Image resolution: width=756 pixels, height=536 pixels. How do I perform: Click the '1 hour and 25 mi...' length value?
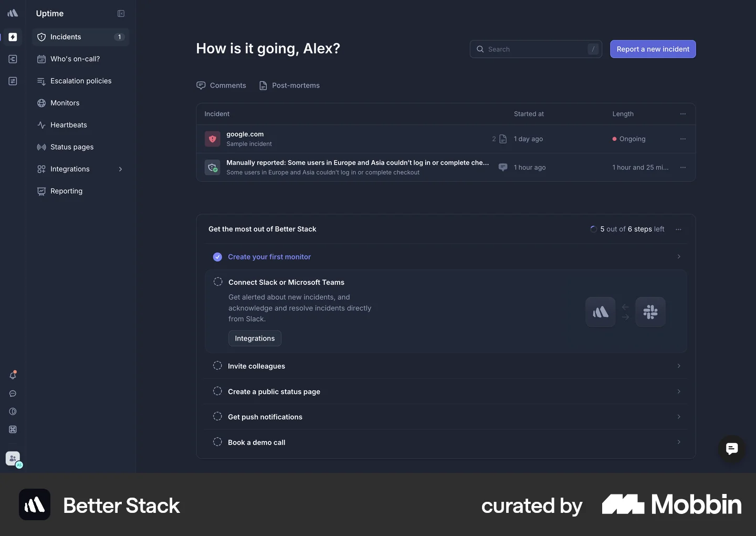[640, 168]
